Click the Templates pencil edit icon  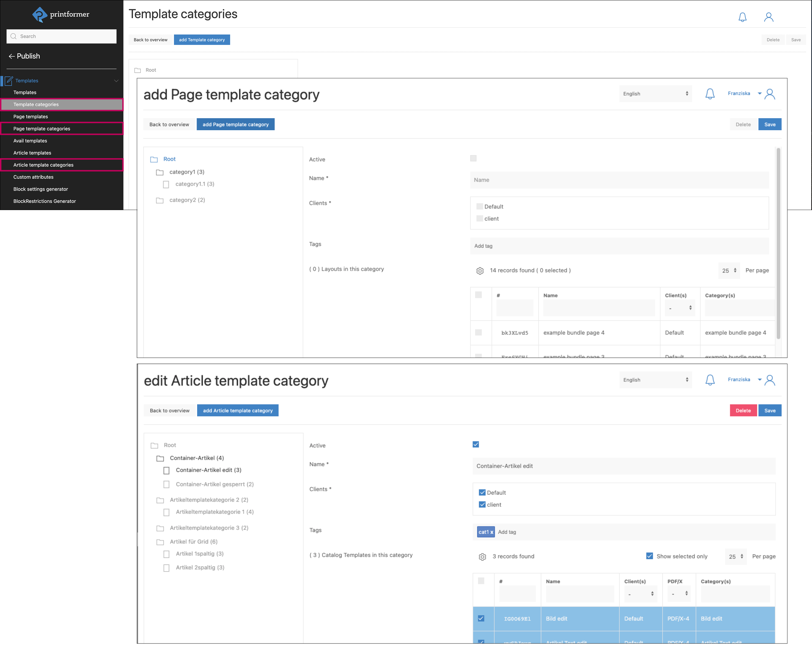click(9, 81)
